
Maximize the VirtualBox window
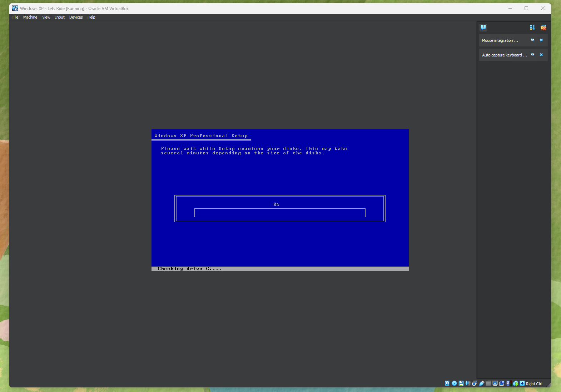(x=526, y=8)
